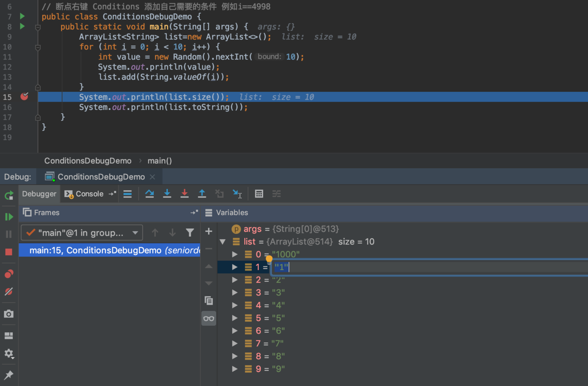Click the Step Into icon
The width and height of the screenshot is (588, 386).
pyautogui.click(x=167, y=194)
